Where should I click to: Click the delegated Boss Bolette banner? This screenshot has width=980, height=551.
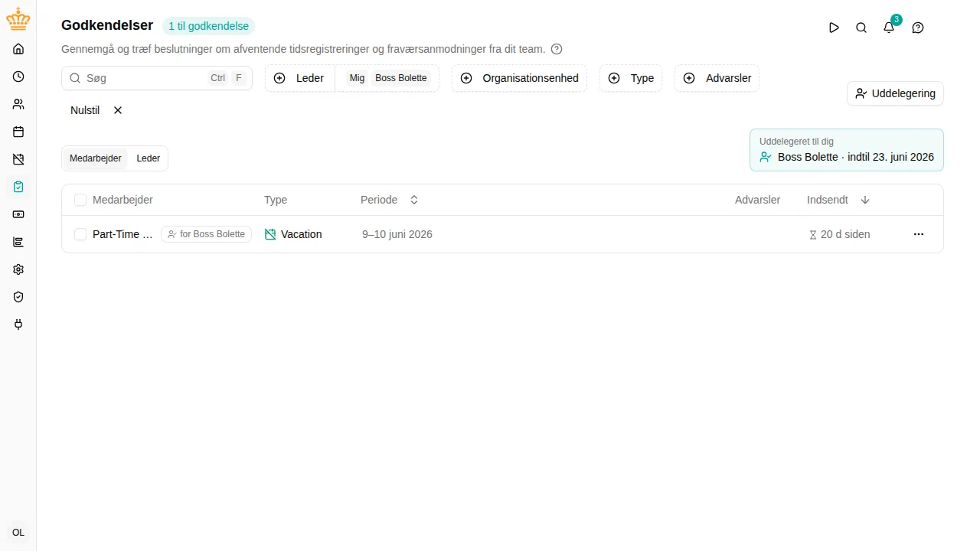pos(847,150)
